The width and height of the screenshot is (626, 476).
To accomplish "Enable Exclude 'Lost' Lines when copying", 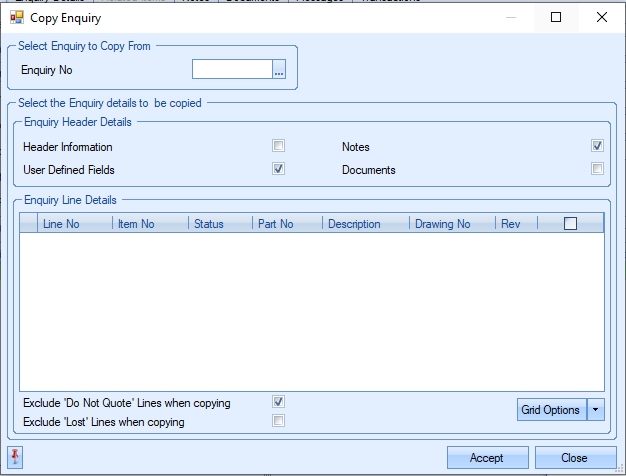I will (279, 421).
